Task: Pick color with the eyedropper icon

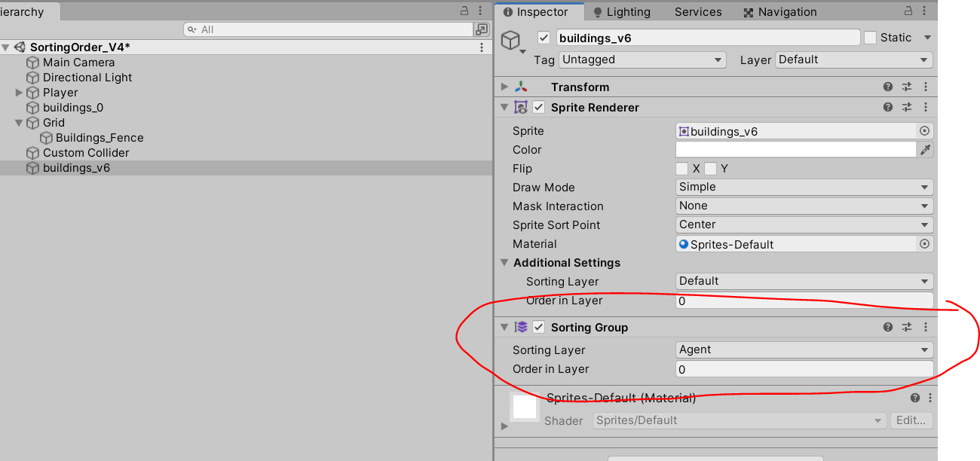Action: [x=926, y=150]
